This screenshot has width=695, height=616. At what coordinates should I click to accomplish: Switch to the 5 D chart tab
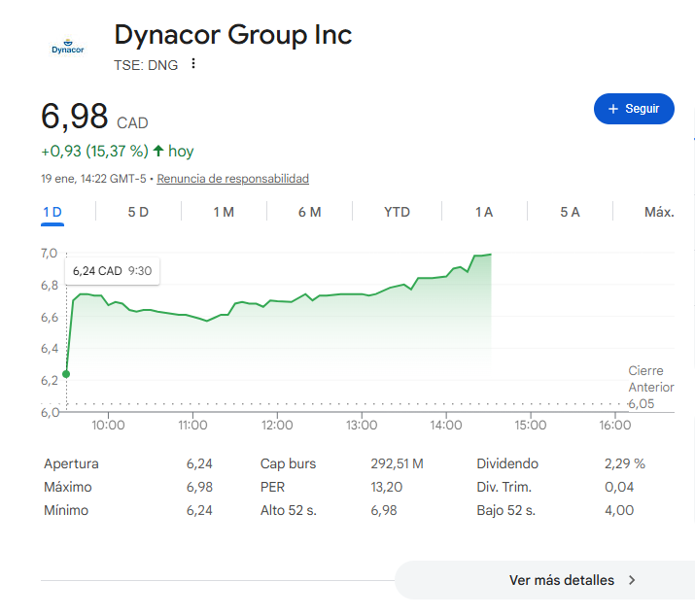[x=138, y=212]
